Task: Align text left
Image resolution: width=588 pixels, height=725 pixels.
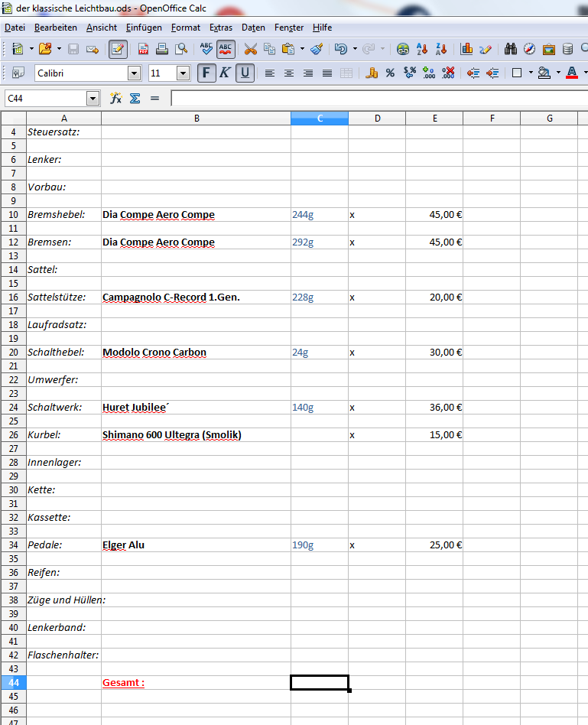Action: [269, 73]
